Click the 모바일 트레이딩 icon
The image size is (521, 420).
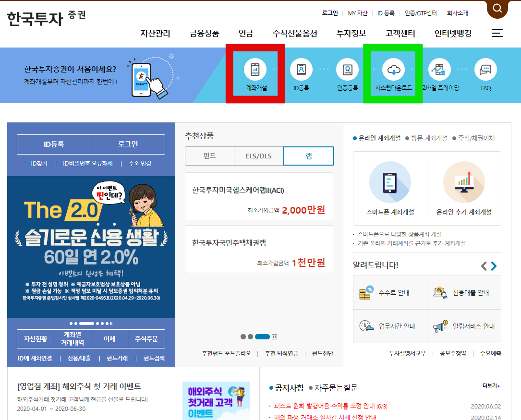439,70
